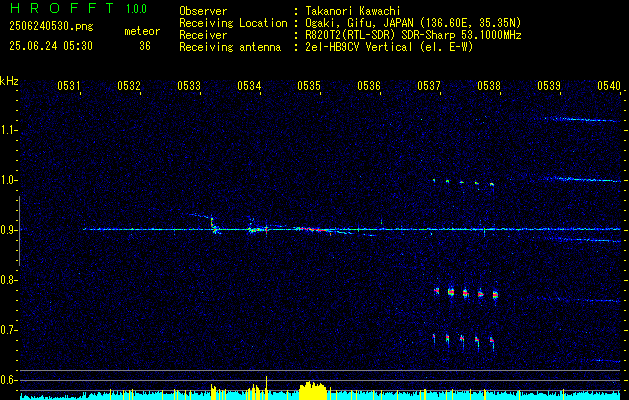
Task: Click the 0.8 kHz axis label
Action: pyautogui.click(x=6, y=280)
